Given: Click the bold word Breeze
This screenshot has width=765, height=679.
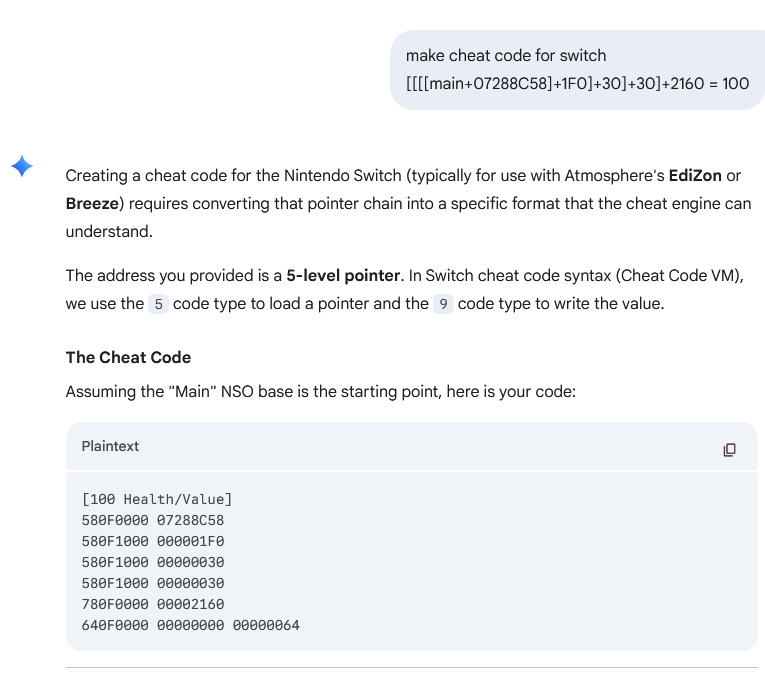Looking at the screenshot, I should (x=92, y=203).
